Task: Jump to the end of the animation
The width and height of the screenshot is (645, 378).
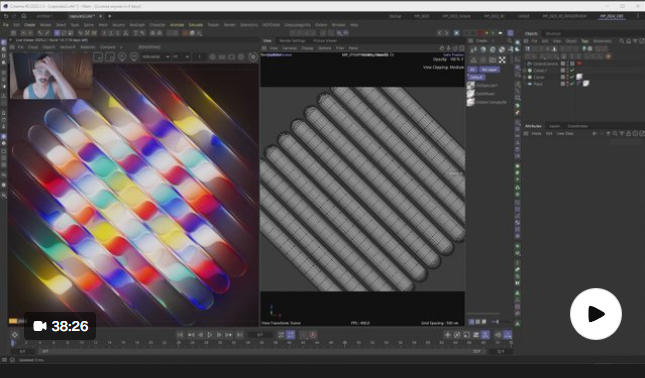Action: coord(239,335)
